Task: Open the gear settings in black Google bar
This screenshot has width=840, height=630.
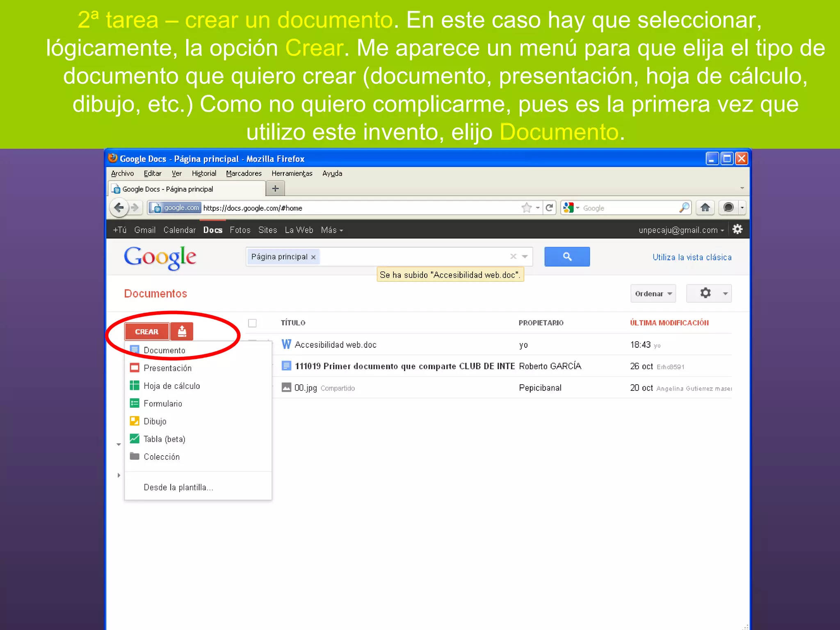Action: pos(737,229)
